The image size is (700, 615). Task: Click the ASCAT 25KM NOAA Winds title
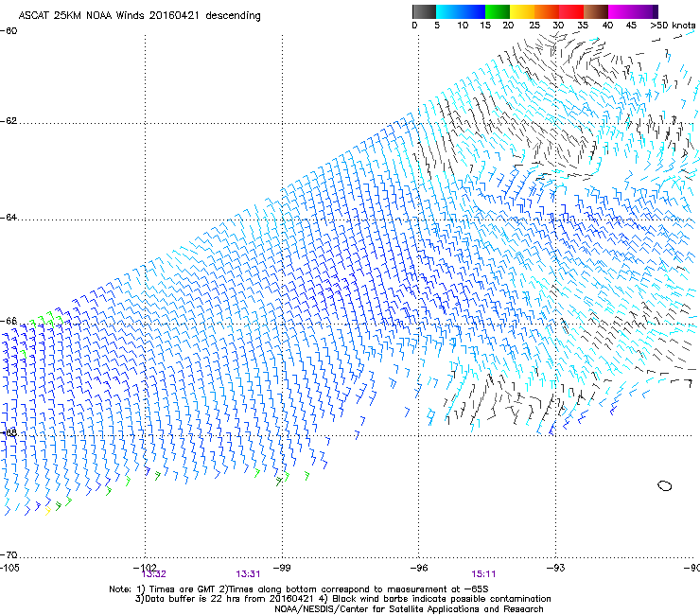pyautogui.click(x=139, y=16)
